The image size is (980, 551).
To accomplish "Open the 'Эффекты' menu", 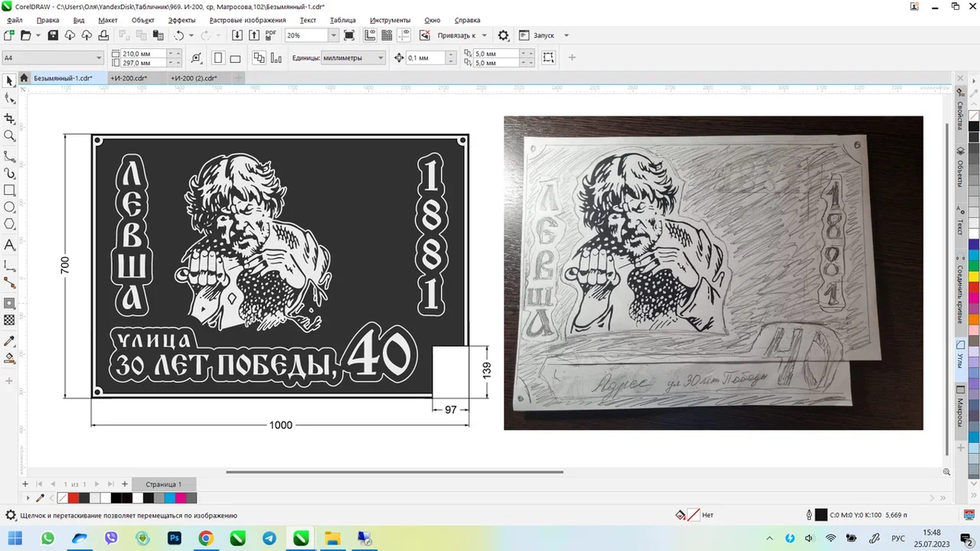I will click(181, 20).
